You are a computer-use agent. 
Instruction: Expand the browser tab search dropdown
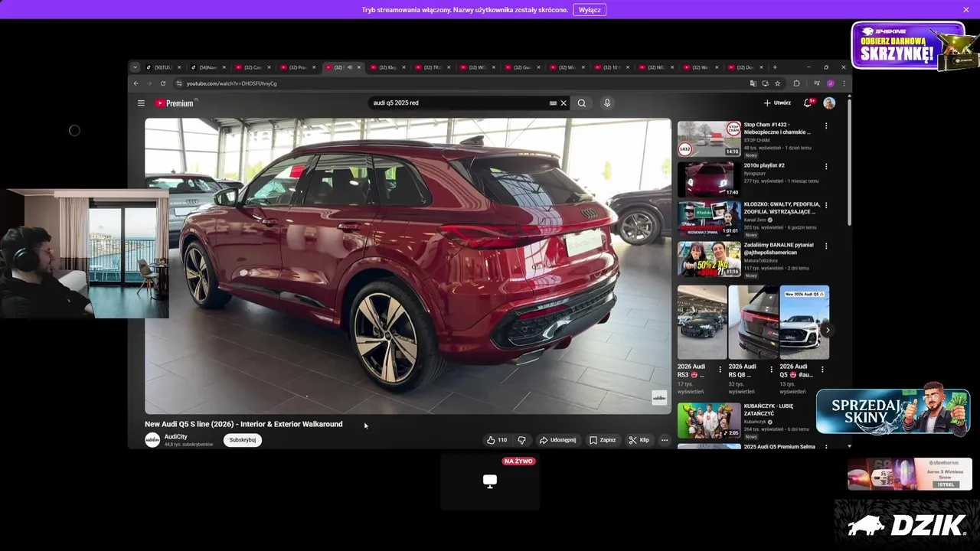click(135, 67)
